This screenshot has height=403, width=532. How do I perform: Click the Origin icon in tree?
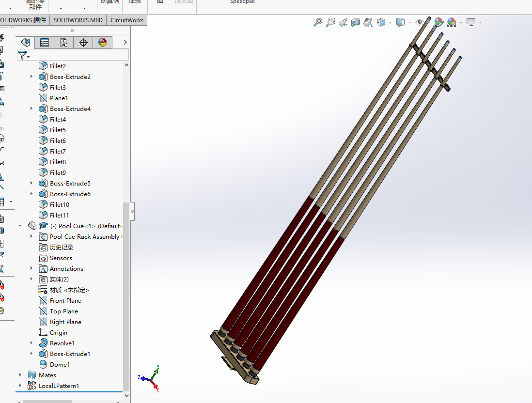pos(43,332)
